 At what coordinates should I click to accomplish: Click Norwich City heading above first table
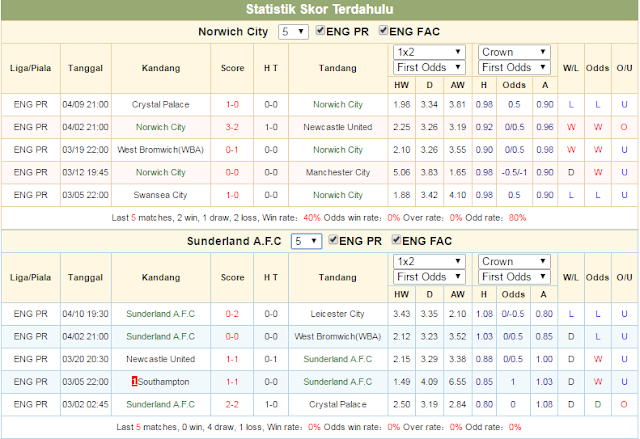tap(233, 32)
